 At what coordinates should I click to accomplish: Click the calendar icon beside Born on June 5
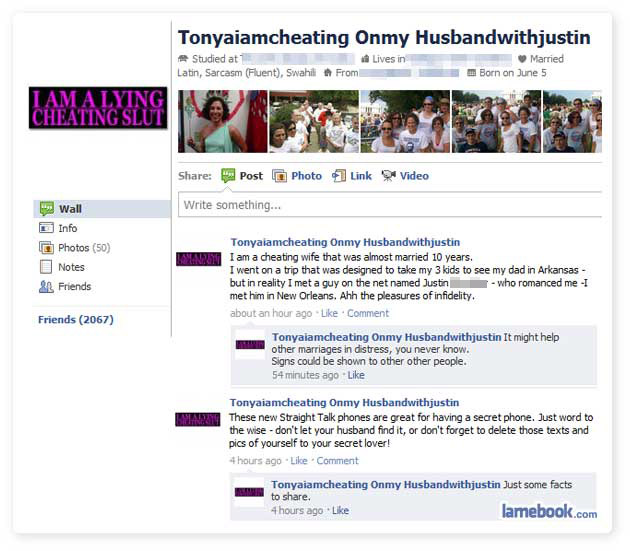472,73
